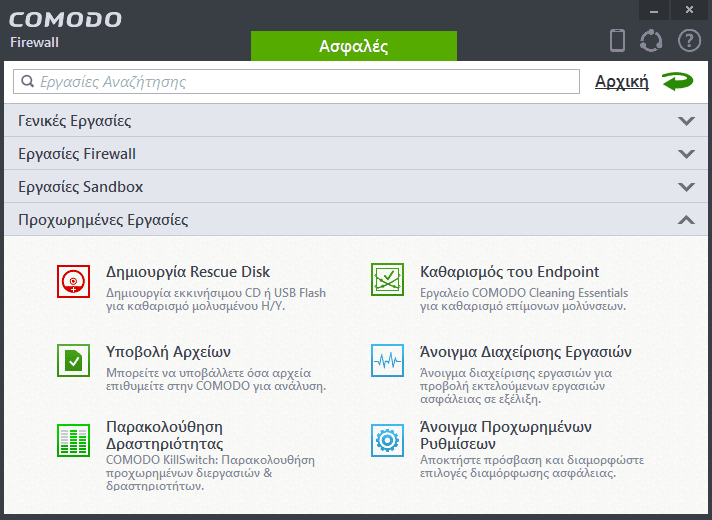Open Άνοιγμα Διαχείρισης Εργασιών task
The image size is (712, 520).
click(x=526, y=352)
